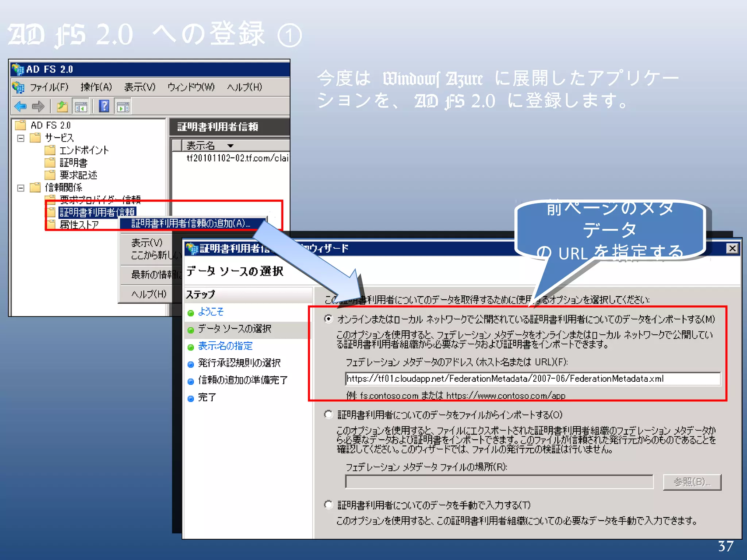Select 要求記述 tree item

click(x=78, y=175)
